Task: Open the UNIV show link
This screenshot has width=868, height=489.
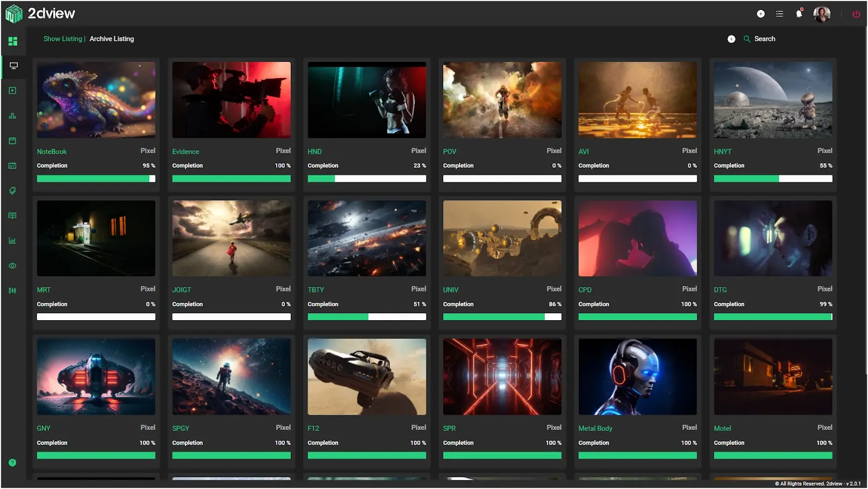Action: click(x=451, y=290)
